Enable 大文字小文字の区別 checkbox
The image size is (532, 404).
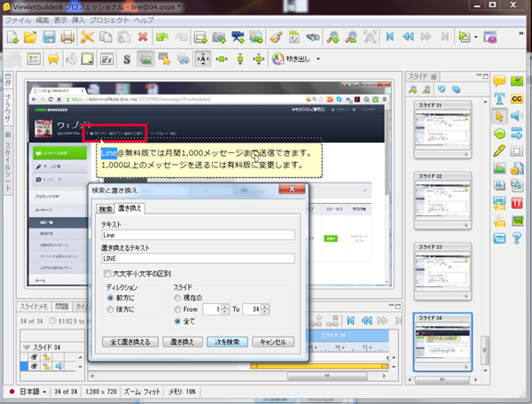click(106, 274)
